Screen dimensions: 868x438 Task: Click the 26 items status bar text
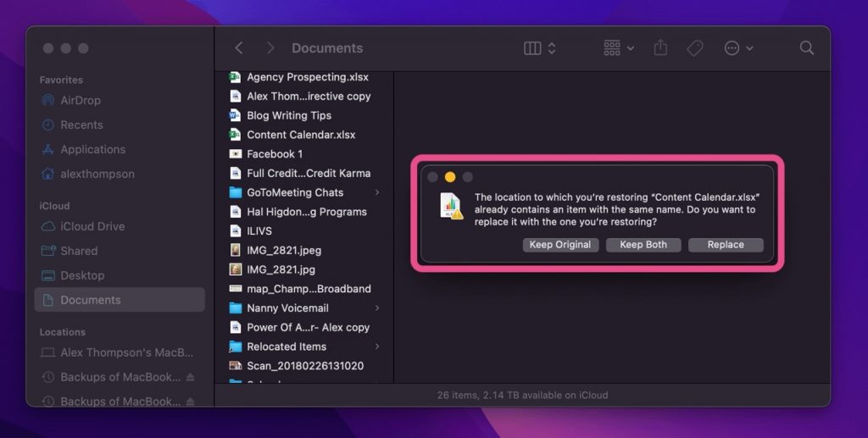click(522, 396)
